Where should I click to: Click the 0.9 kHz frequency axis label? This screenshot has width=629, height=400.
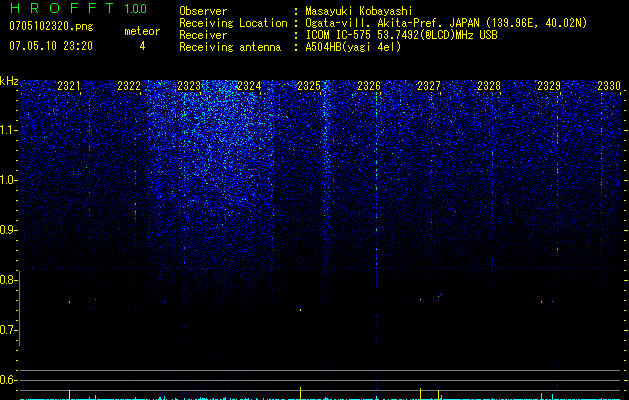tap(8, 230)
